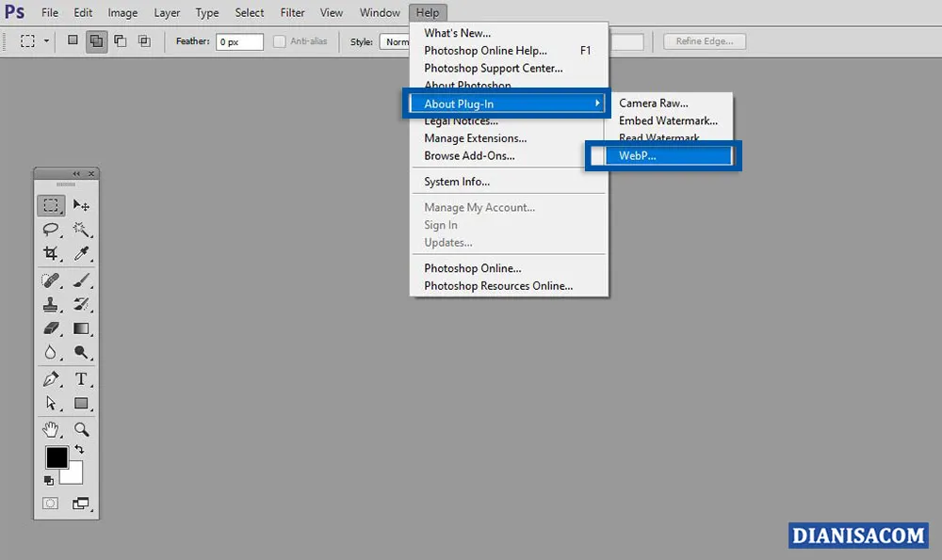Select the Type tool
Viewport: 942px width, 560px height.
coord(82,379)
